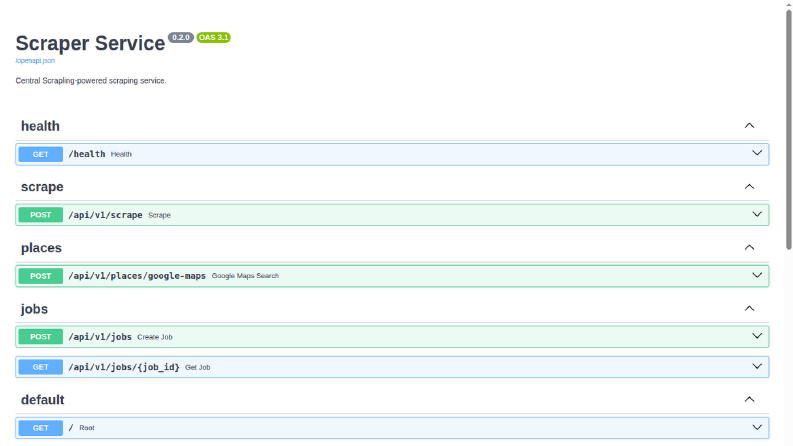Click the Scraper Service title
Screen dimensions: 793x446
click(x=90, y=43)
